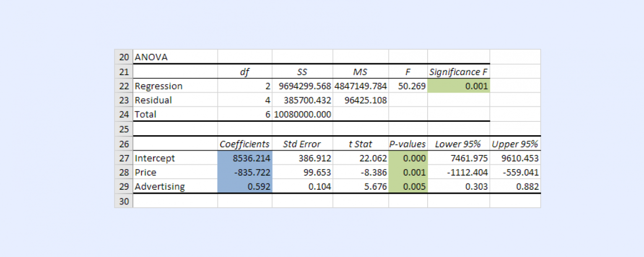
Task: Click the Coefficients header cell
Action: point(244,144)
